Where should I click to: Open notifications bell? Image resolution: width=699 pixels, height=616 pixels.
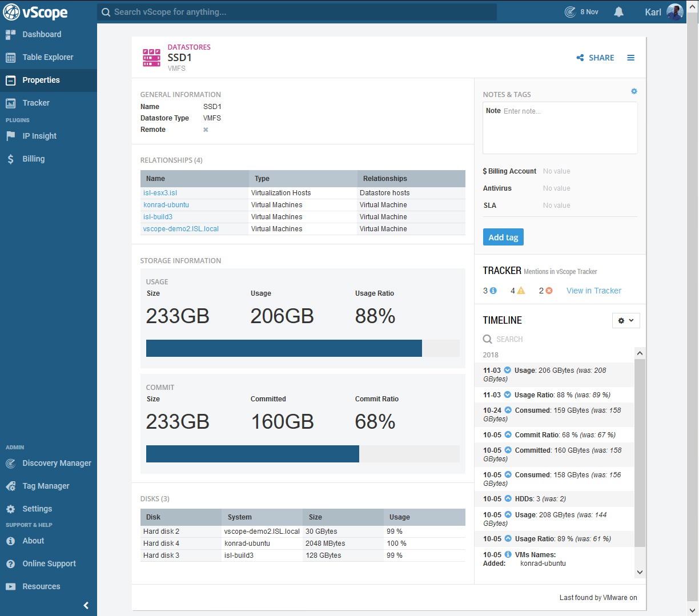pyautogui.click(x=618, y=12)
